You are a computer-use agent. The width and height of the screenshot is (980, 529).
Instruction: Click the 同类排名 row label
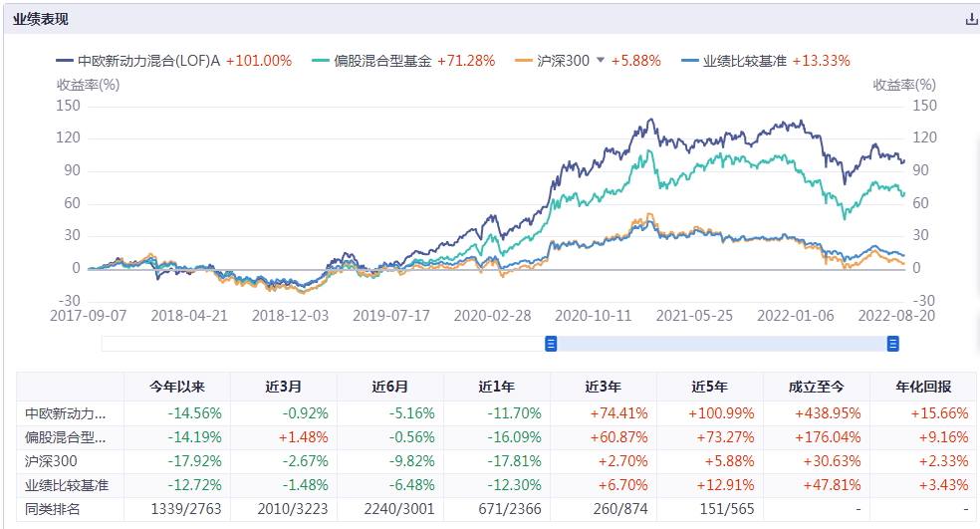click(x=52, y=508)
